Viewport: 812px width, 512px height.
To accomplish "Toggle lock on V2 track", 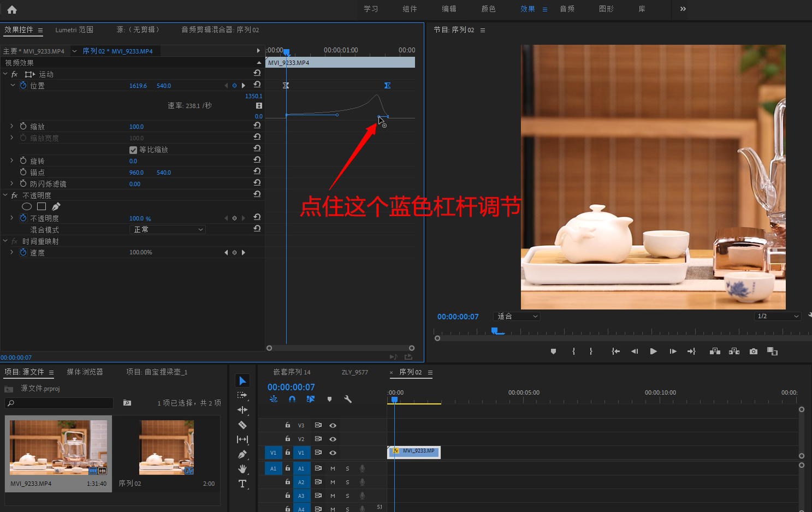I will pos(287,439).
